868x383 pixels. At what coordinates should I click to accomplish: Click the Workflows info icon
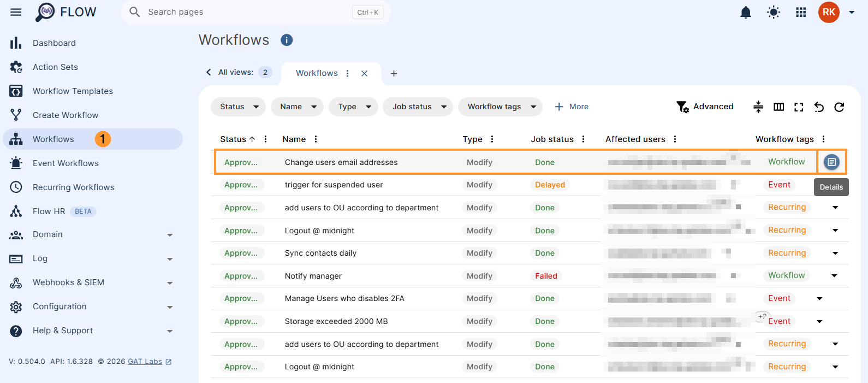point(287,40)
